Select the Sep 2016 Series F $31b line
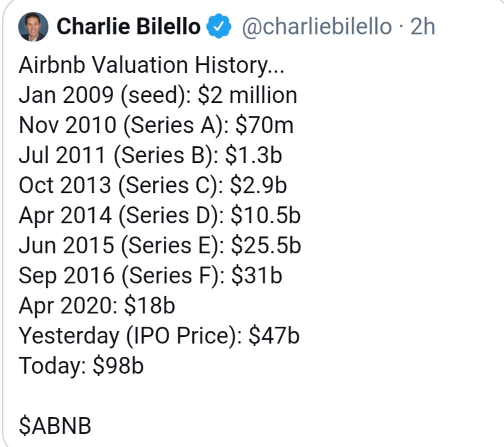Image resolution: width=504 pixels, height=447 pixels. pyautogui.click(x=151, y=276)
